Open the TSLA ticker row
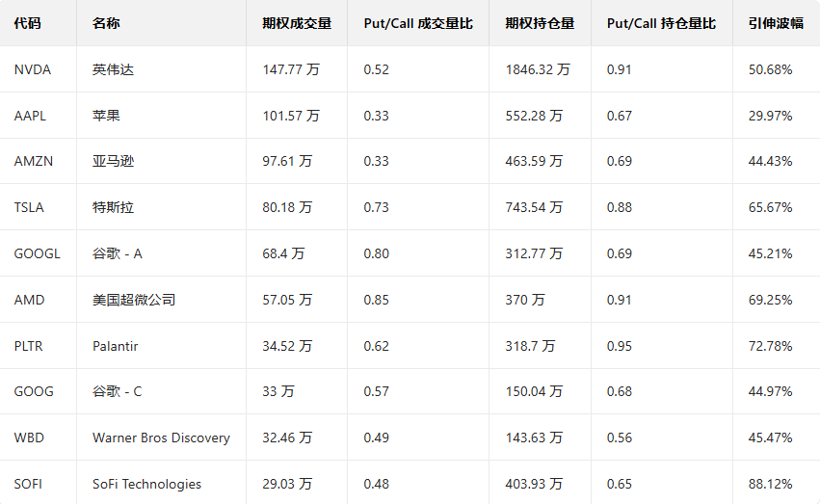 (x=29, y=207)
